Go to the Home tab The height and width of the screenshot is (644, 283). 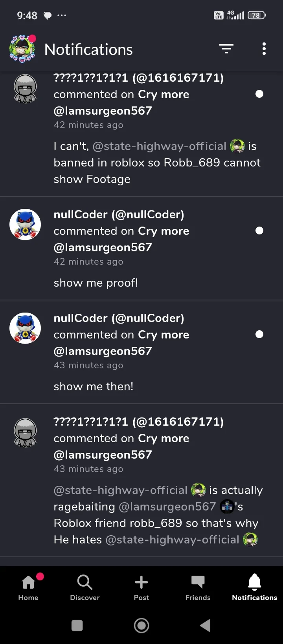pos(28,587)
